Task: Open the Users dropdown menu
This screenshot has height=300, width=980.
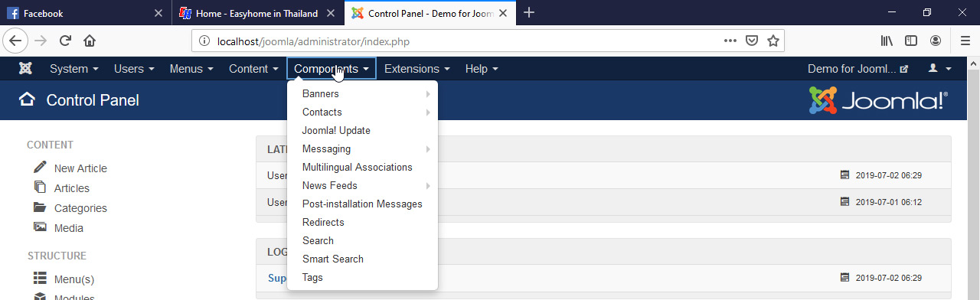Action: [x=134, y=69]
